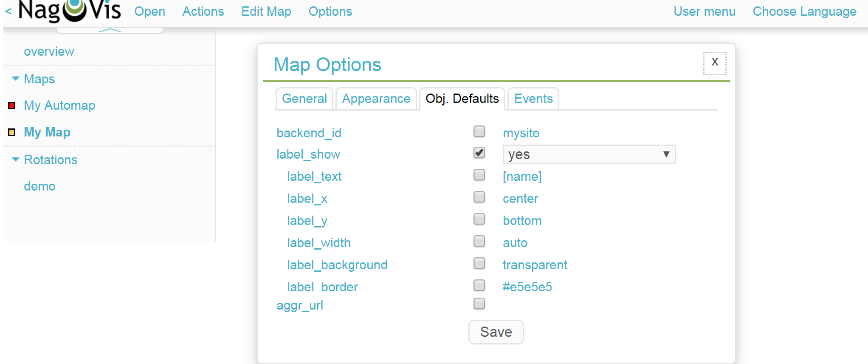Check the aggr_url checkbox

point(479,304)
